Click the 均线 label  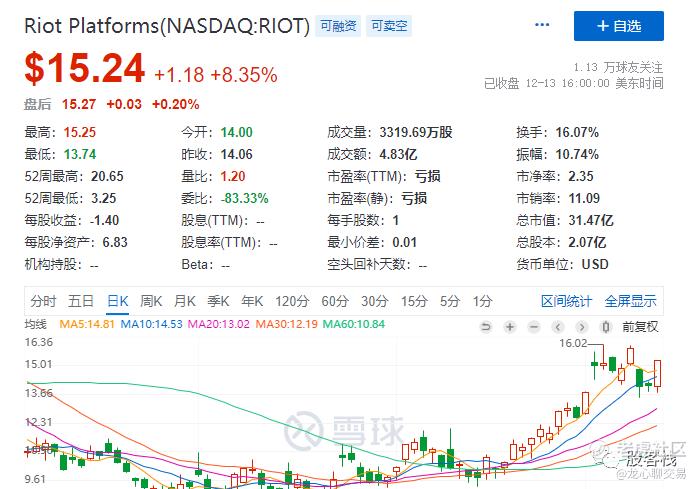pyautogui.click(x=35, y=324)
